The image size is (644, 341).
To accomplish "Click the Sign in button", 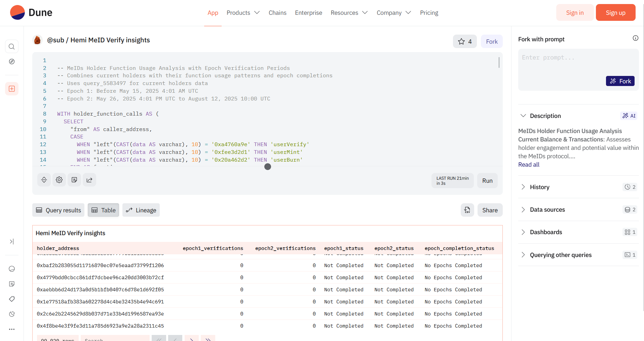I will (575, 12).
